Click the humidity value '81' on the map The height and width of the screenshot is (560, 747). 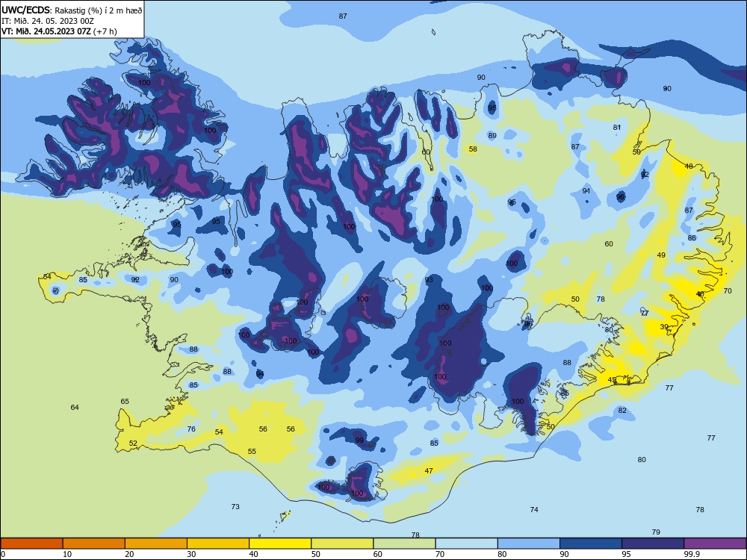tap(617, 127)
